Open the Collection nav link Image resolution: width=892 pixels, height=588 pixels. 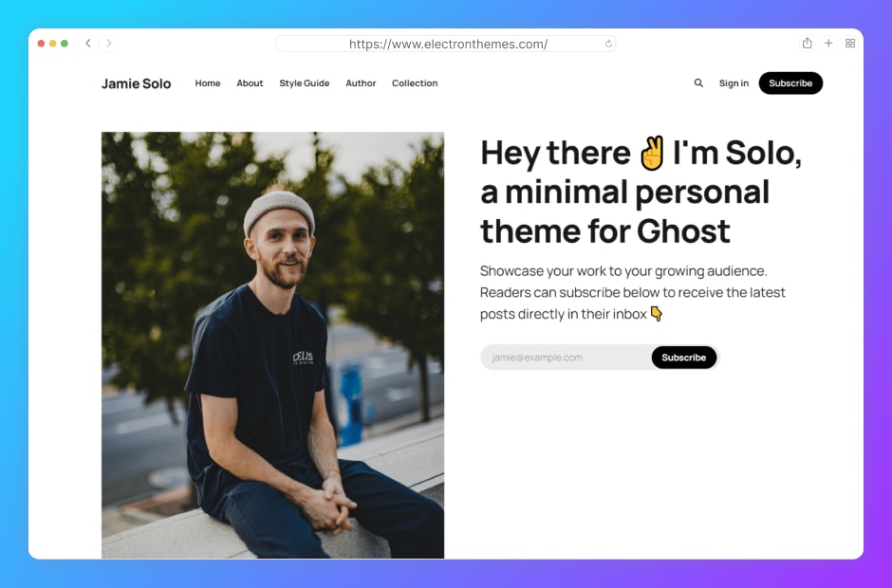(x=415, y=83)
